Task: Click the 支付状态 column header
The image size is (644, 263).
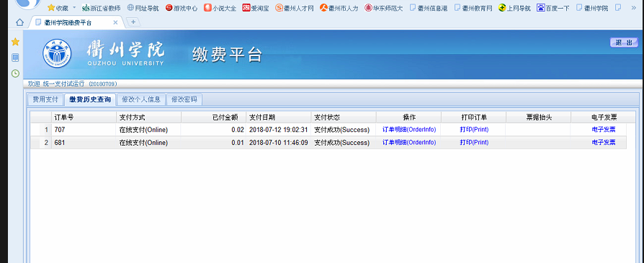Action: point(344,117)
